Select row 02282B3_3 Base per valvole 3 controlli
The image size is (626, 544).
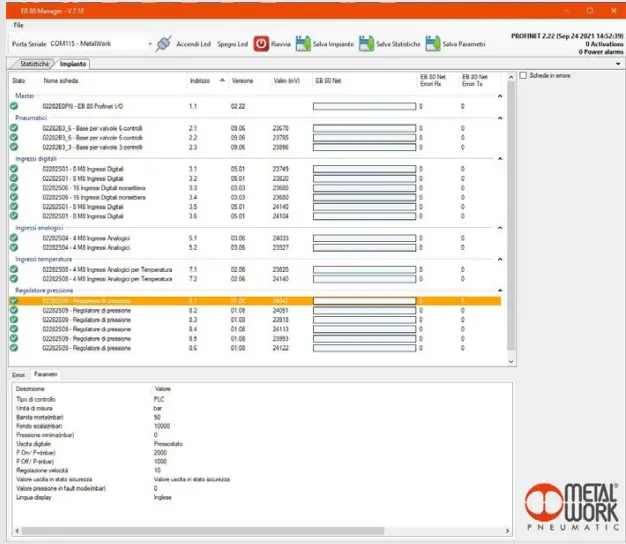(x=255, y=147)
